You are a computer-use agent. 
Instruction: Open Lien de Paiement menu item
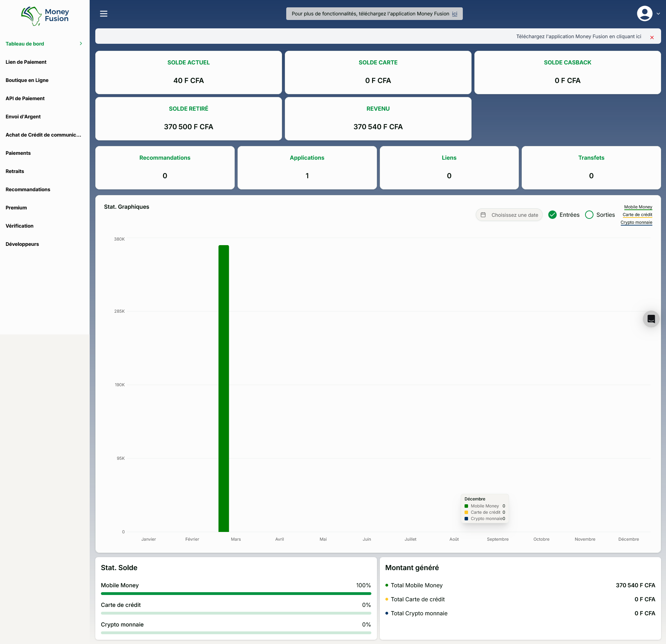(26, 62)
